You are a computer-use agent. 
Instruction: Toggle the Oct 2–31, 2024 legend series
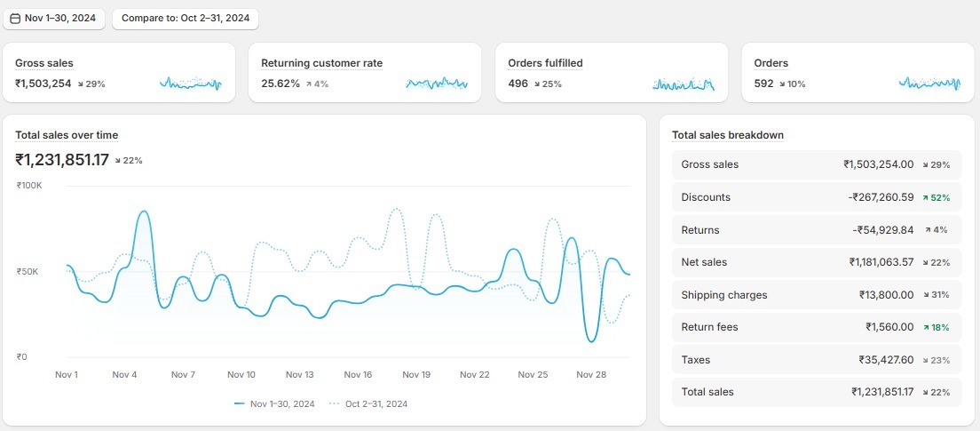point(368,403)
